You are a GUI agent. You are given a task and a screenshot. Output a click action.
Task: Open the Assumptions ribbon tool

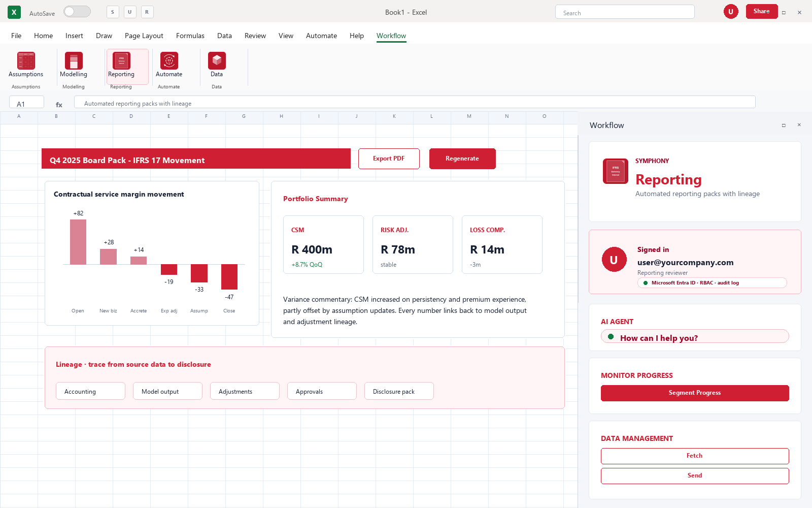[x=26, y=61]
